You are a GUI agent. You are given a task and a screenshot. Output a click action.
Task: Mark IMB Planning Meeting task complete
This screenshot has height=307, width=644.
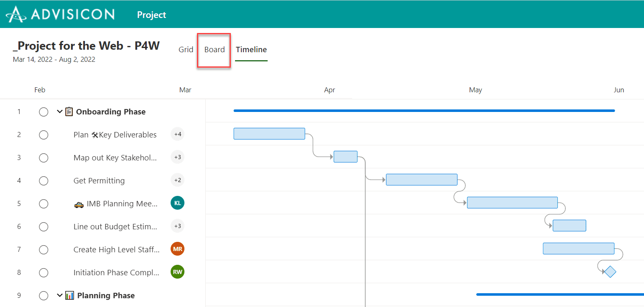click(43, 204)
